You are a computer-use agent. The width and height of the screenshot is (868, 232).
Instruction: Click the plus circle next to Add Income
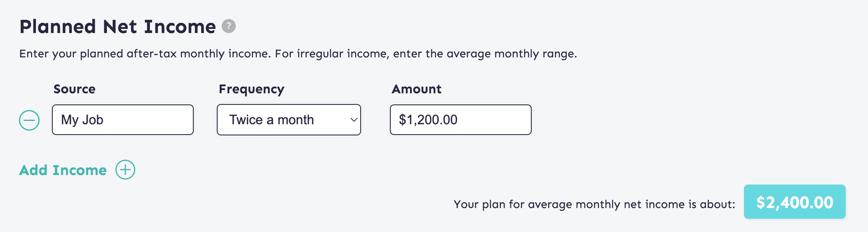pyautogui.click(x=125, y=170)
